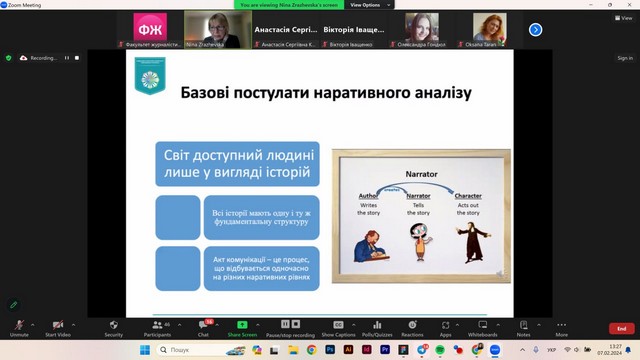Open the Notes tool
The width and height of the screenshot is (640, 360).
click(x=523, y=329)
